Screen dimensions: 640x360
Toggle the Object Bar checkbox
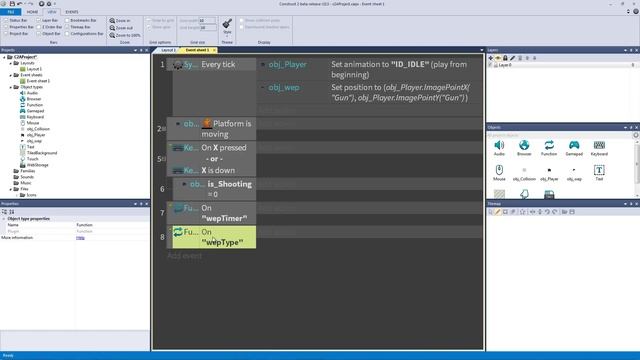tap(38, 33)
